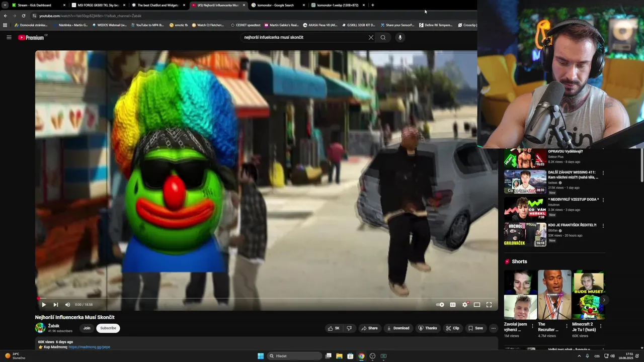This screenshot has height=362, width=644.
Task: Open Windows Start menu
Action: pos(261,356)
